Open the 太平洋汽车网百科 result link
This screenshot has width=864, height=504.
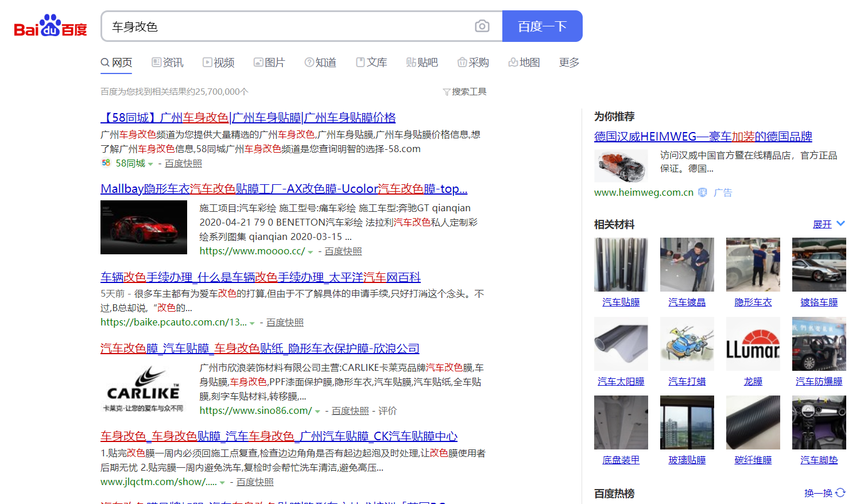(x=261, y=277)
